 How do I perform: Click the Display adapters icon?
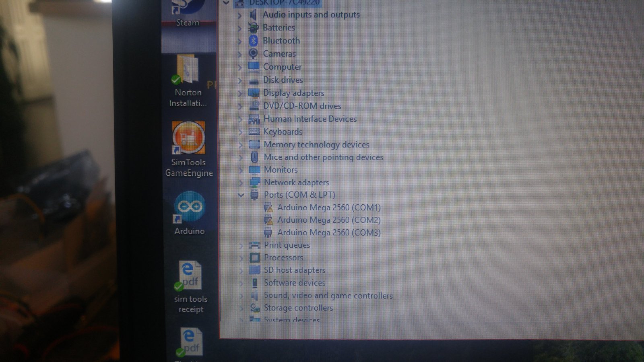[254, 93]
